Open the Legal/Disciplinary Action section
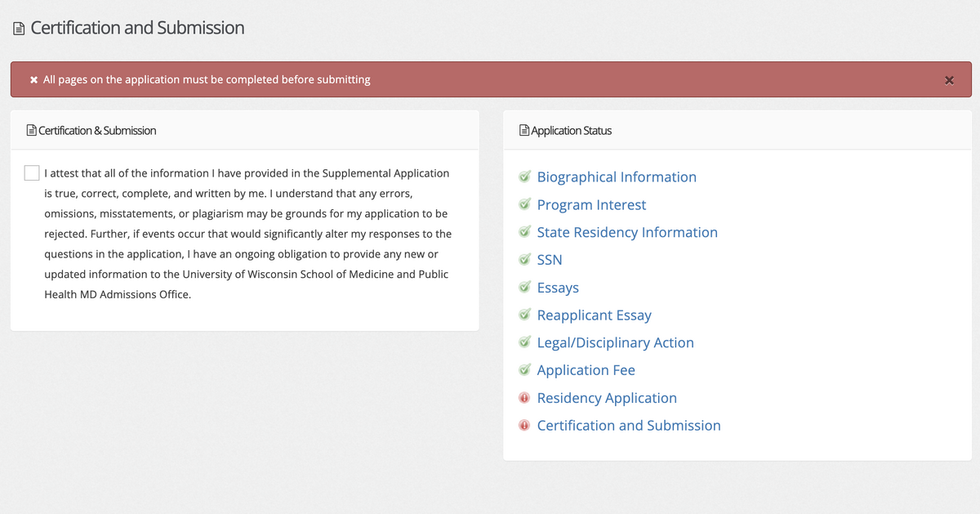This screenshot has width=980, height=514. [615, 343]
